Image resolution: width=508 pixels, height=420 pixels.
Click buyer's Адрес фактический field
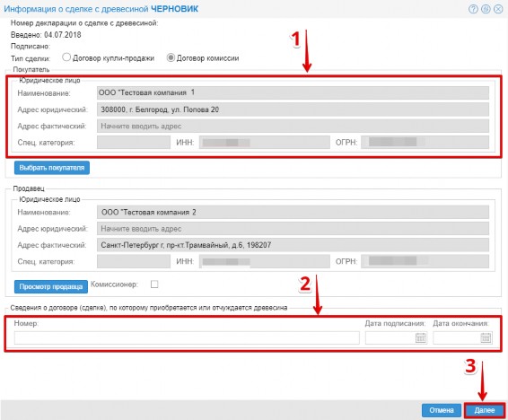click(x=293, y=126)
